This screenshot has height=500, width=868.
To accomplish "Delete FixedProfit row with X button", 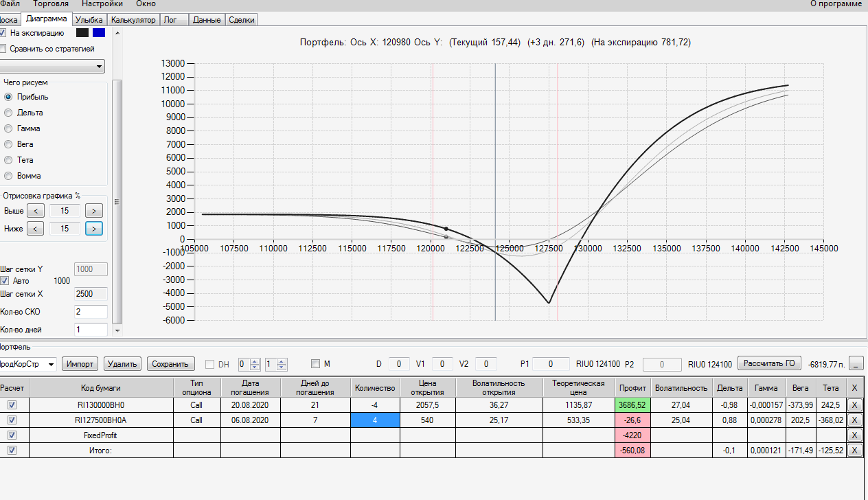I will [x=854, y=435].
